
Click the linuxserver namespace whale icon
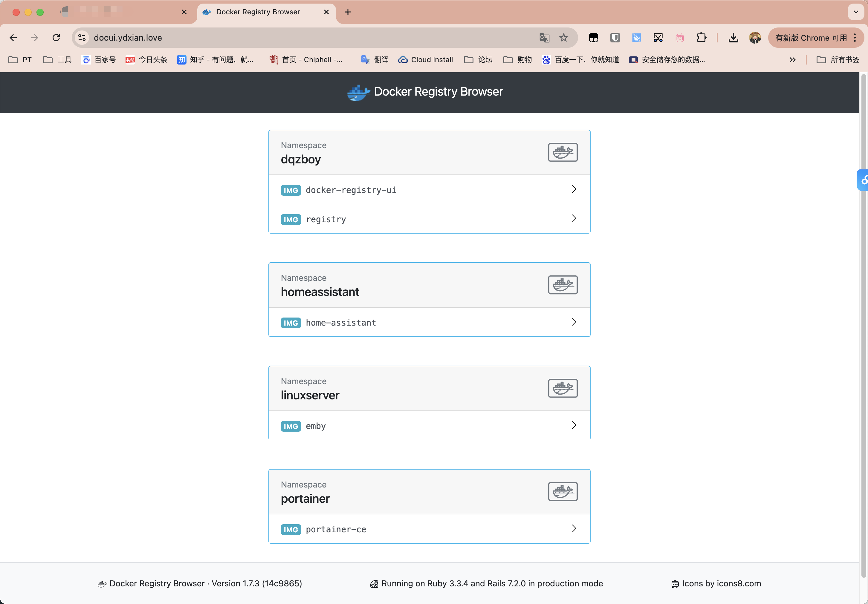563,388
